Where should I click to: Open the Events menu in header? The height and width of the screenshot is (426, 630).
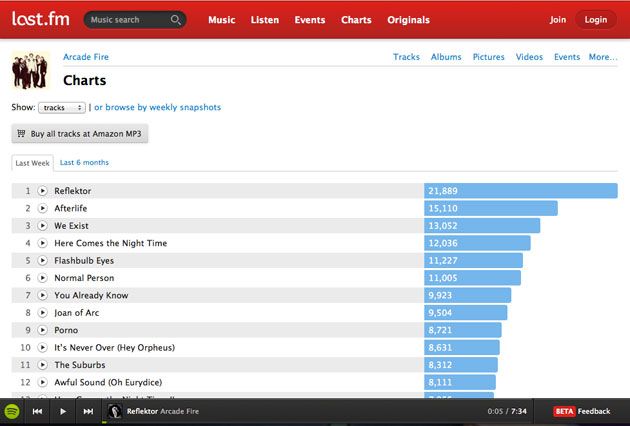[x=309, y=20]
